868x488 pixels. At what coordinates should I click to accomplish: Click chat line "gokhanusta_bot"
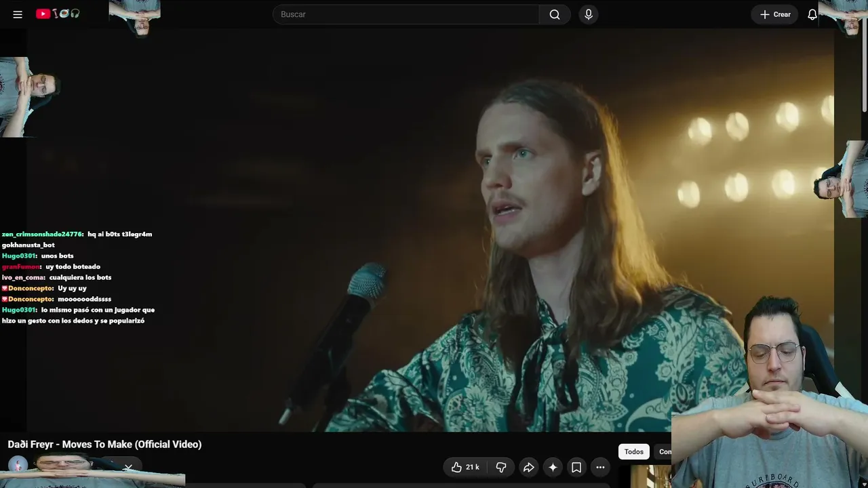tap(28, 245)
